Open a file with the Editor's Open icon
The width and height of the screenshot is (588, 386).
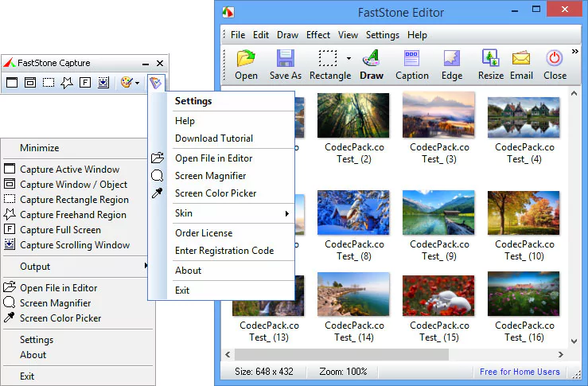click(246, 64)
